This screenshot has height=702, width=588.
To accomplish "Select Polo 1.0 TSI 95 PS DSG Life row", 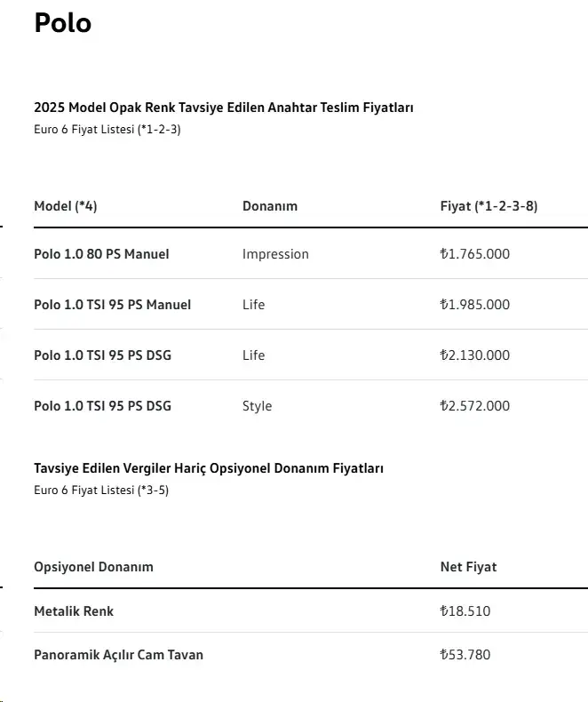I will pos(311,355).
